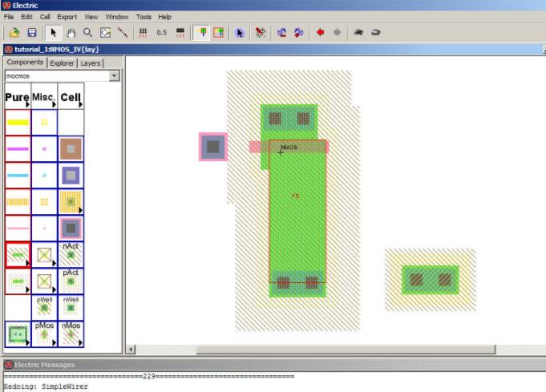Viewport: 546px width, 392px height.
Task: Click the red Undo arrow icon
Action: (320, 33)
